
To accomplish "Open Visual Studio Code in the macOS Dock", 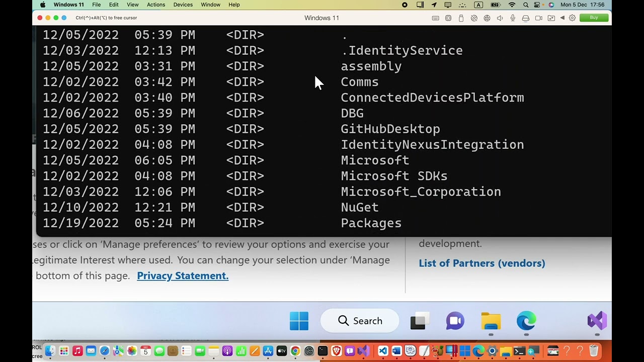I will point(383,351).
